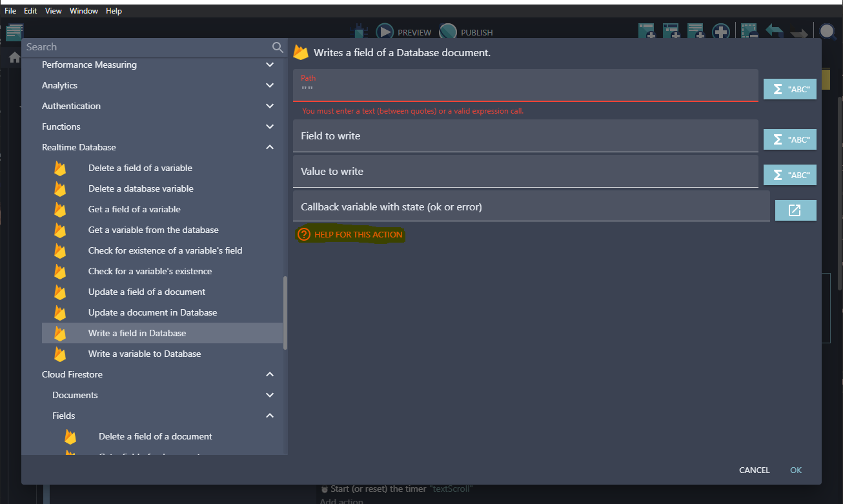Image resolution: width=843 pixels, height=504 pixels.
Task: Select 'Check for a variable's existence' action
Action: [x=162, y=272]
